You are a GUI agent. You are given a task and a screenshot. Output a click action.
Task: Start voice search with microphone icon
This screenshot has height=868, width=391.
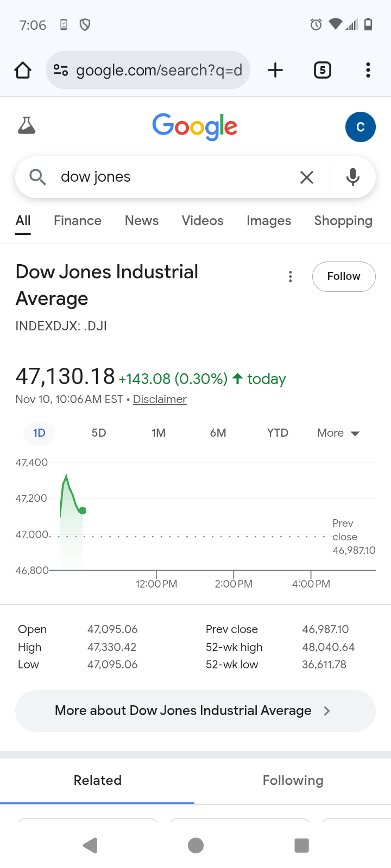[x=353, y=177]
